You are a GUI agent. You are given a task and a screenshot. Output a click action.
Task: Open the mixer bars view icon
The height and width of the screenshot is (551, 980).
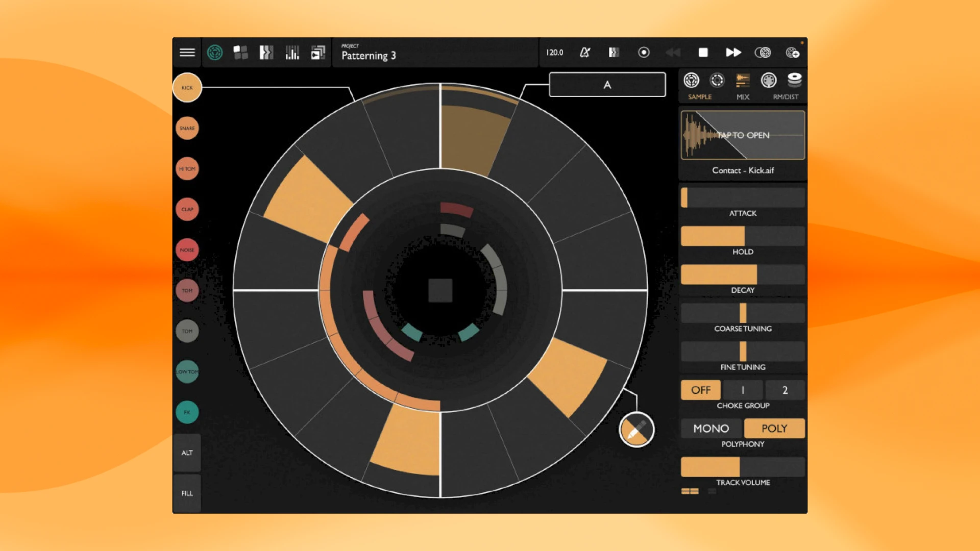click(292, 53)
